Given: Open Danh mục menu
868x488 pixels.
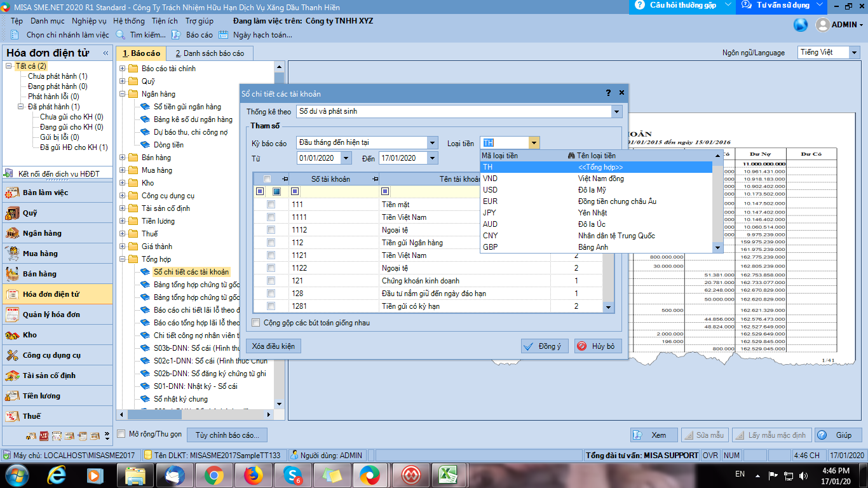Looking at the screenshot, I should click(x=47, y=21).
